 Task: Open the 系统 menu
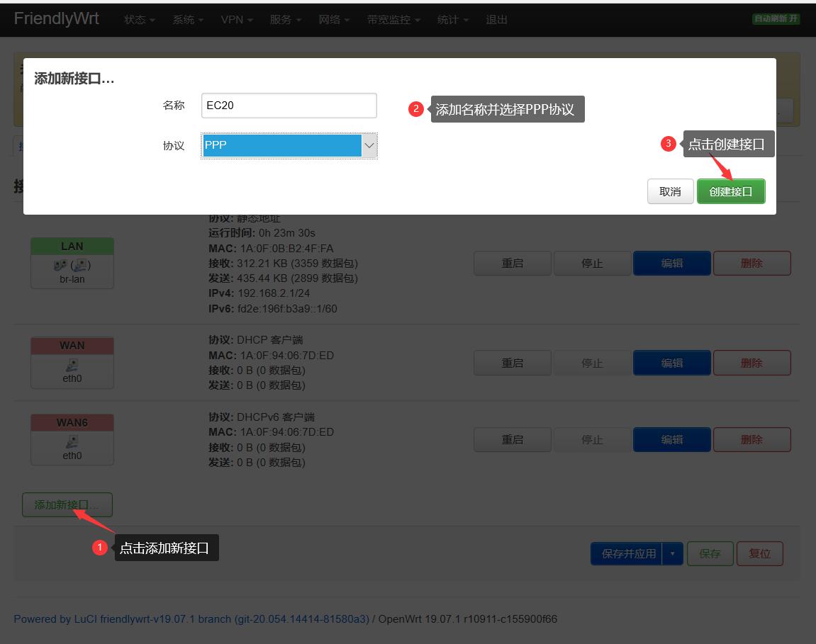(x=186, y=19)
